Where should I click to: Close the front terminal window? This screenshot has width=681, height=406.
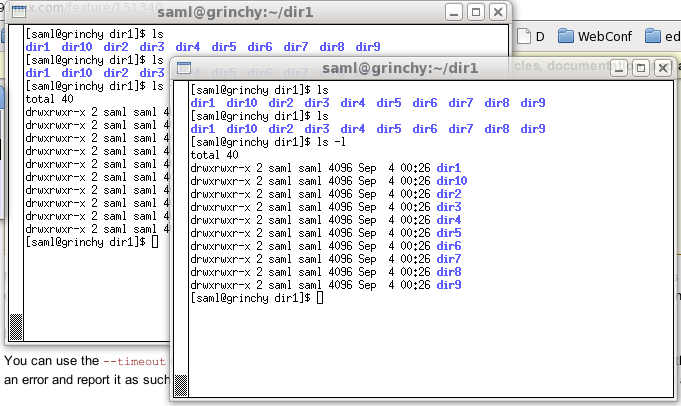click(663, 68)
